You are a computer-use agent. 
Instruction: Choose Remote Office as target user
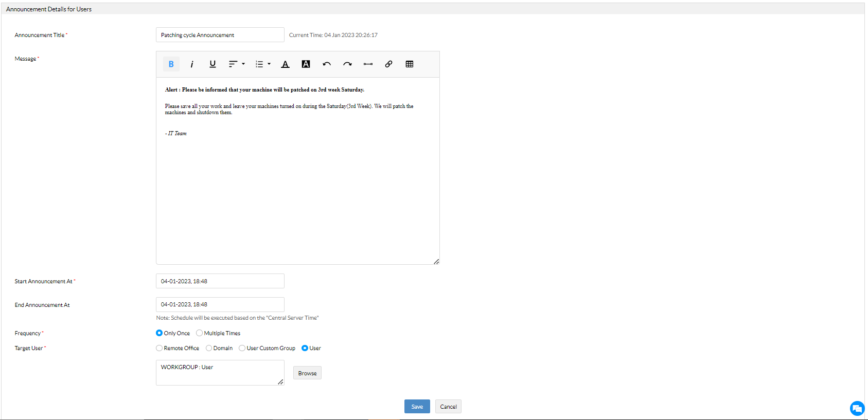pos(160,348)
